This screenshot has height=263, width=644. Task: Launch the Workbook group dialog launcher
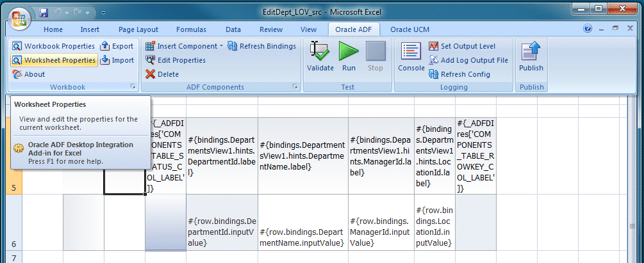click(x=133, y=86)
